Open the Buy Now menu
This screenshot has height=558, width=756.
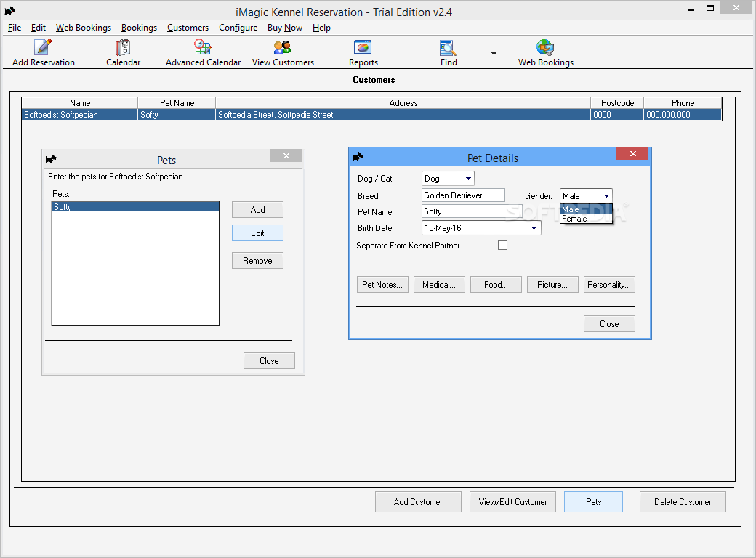pyautogui.click(x=285, y=28)
